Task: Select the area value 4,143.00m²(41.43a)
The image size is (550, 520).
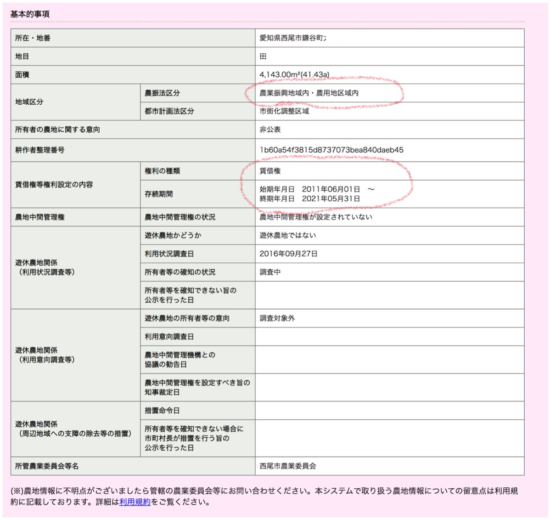Action: [x=294, y=74]
